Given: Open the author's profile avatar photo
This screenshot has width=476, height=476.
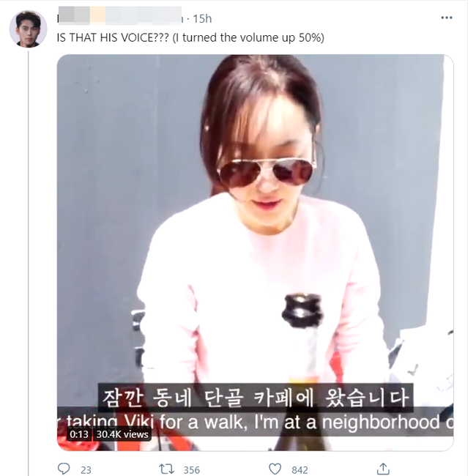Looking at the screenshot, I should (29, 29).
